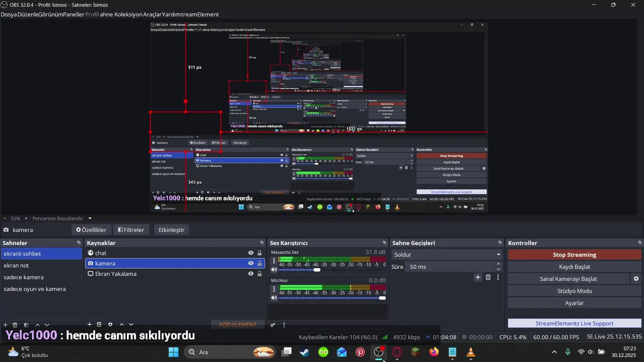Mute the Masaüstü Ses channel

click(274, 270)
